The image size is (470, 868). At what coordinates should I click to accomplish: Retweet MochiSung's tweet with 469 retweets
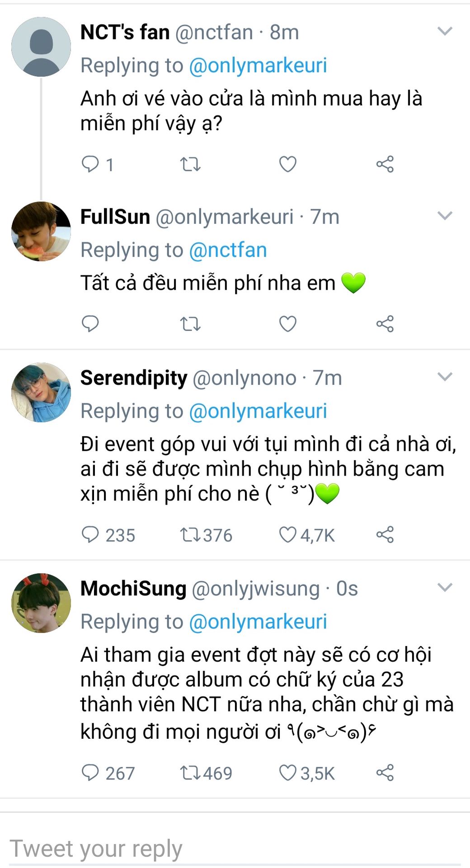[x=190, y=773]
